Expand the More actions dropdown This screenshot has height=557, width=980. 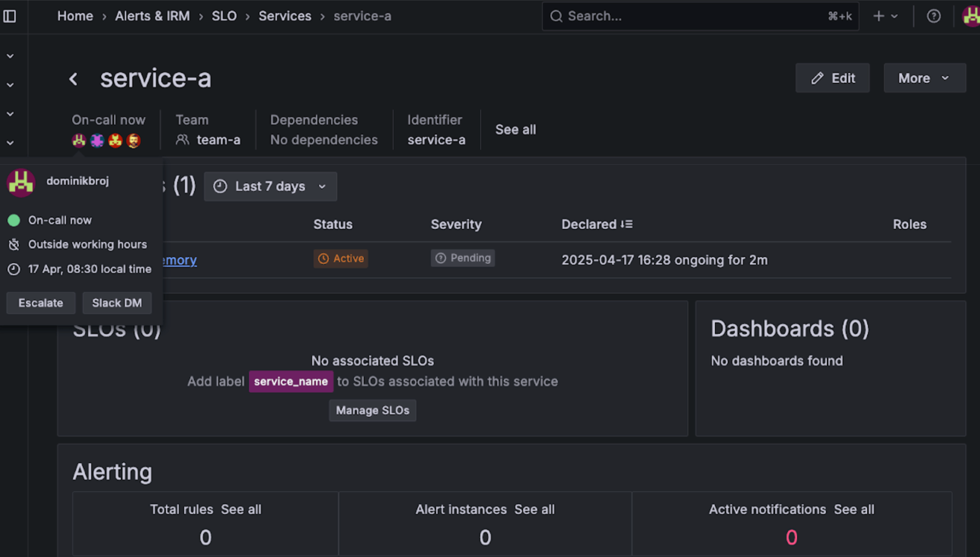[924, 78]
